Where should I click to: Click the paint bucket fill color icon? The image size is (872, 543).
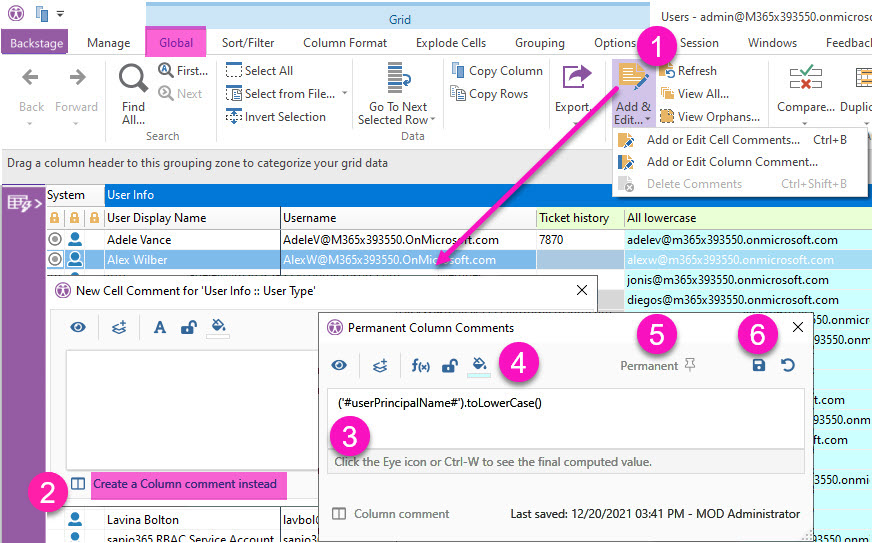tap(479, 366)
